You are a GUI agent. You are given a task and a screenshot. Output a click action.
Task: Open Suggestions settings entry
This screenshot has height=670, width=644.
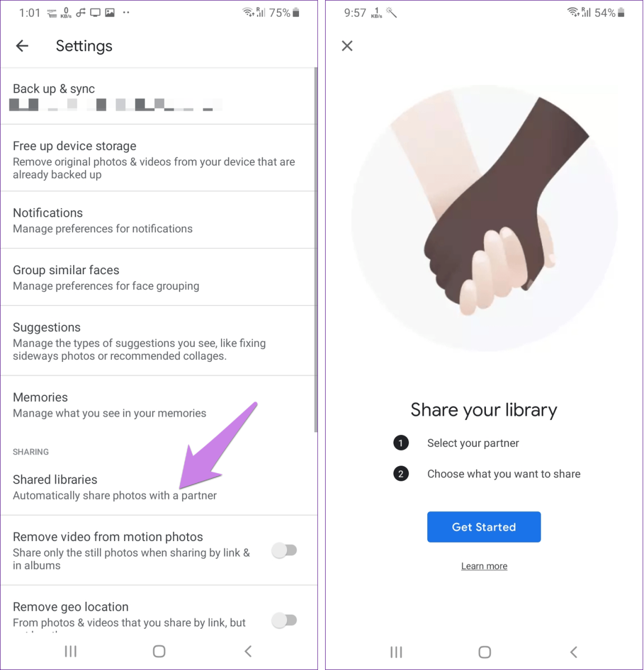[158, 341]
